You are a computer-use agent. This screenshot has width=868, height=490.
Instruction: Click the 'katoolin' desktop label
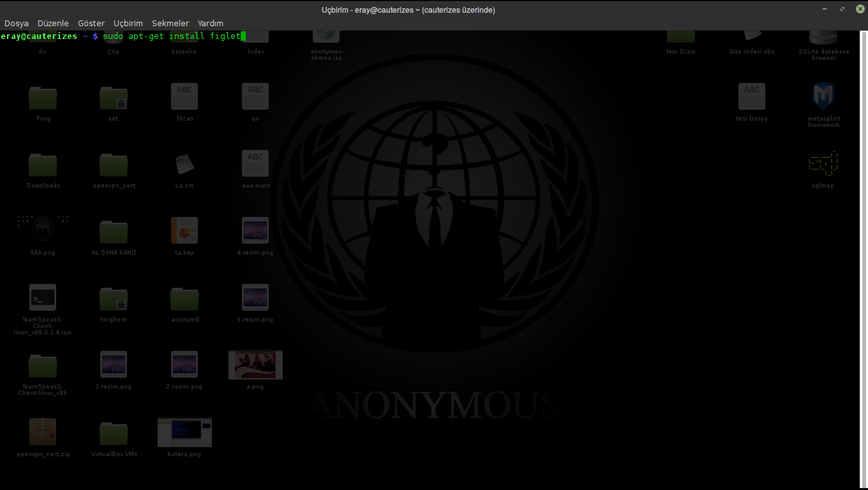[184, 52]
